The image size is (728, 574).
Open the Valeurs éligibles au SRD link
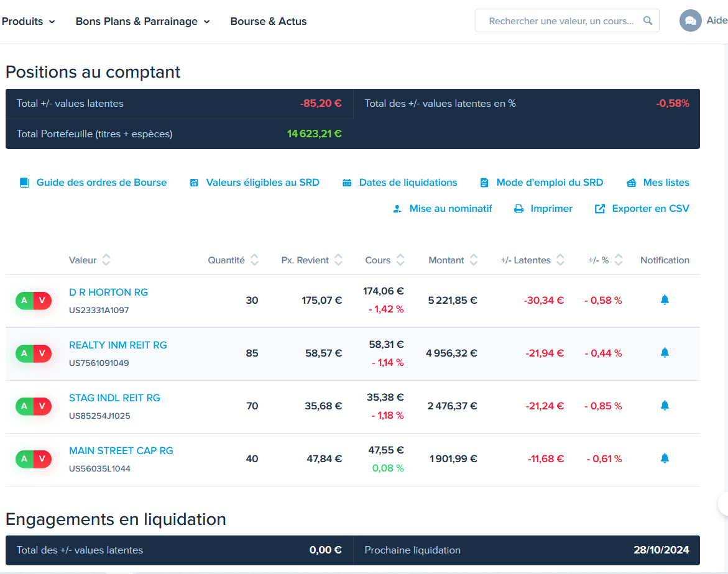[x=262, y=183]
